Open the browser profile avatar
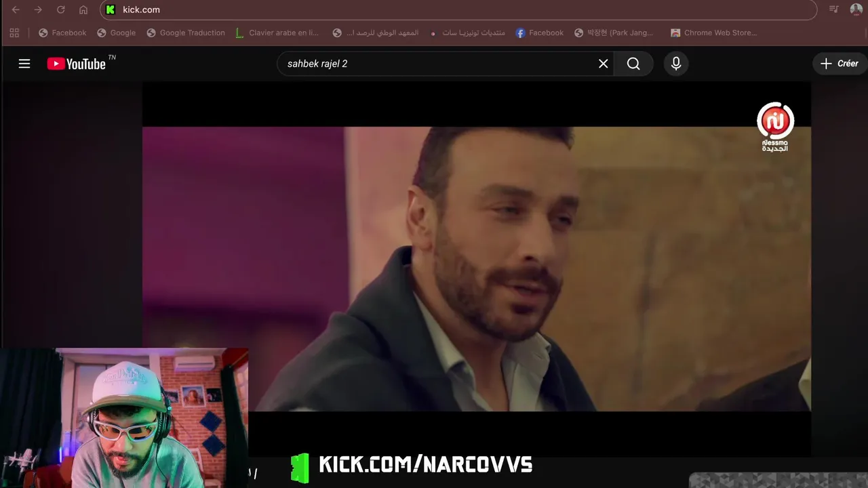This screenshot has height=488, width=868. coord(856,9)
